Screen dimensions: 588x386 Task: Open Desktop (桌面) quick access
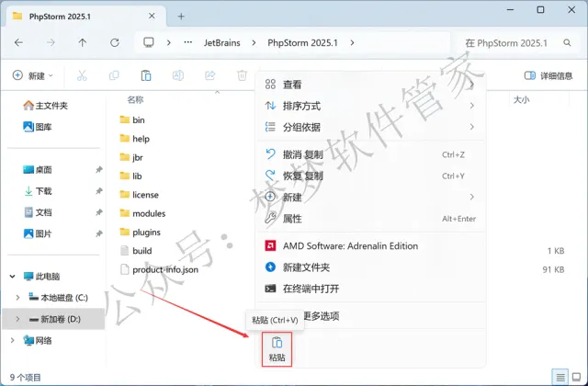pos(38,170)
